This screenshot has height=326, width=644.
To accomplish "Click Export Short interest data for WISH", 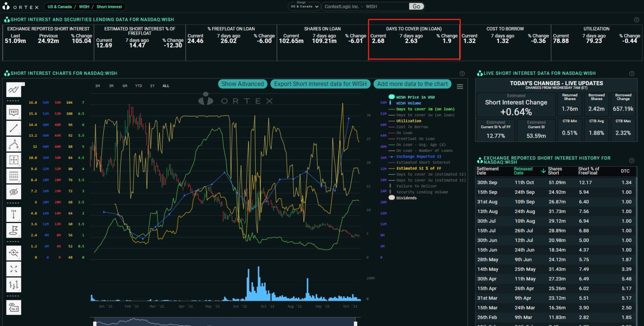I will point(320,84).
